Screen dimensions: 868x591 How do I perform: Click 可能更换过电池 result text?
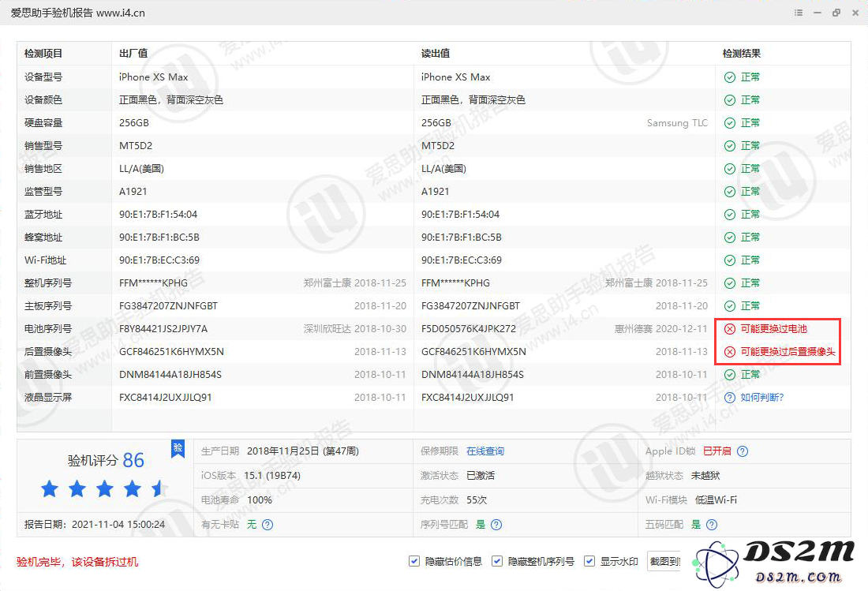click(774, 329)
